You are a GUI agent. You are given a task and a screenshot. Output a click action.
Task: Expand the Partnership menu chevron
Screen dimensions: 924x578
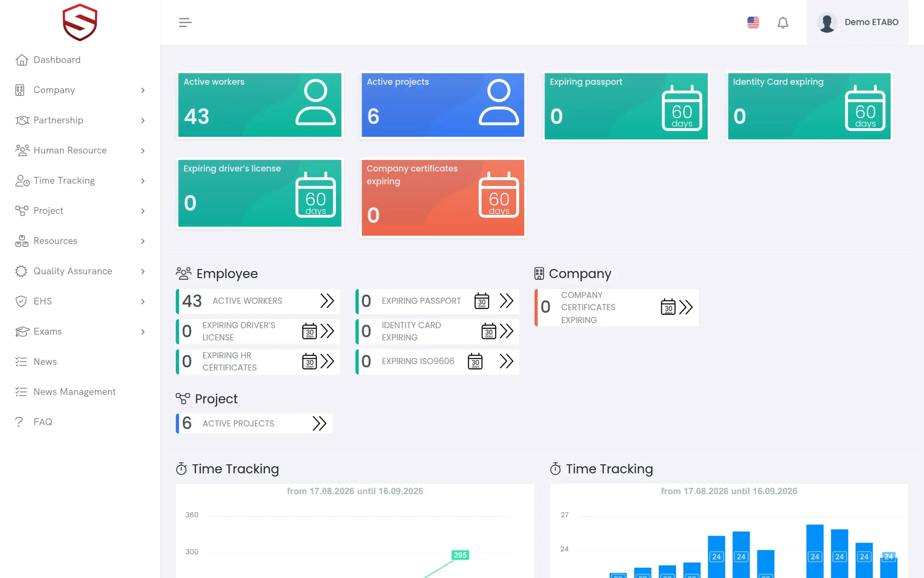(143, 120)
